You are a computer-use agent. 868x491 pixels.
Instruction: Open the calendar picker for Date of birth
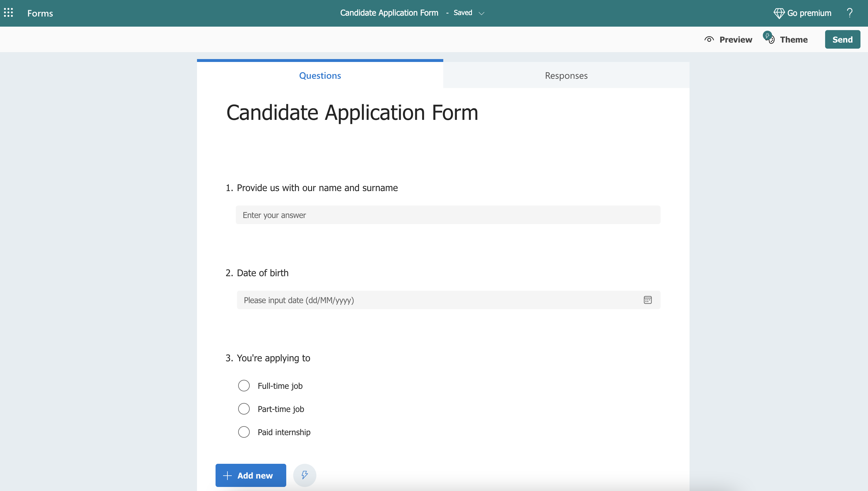[x=647, y=300]
